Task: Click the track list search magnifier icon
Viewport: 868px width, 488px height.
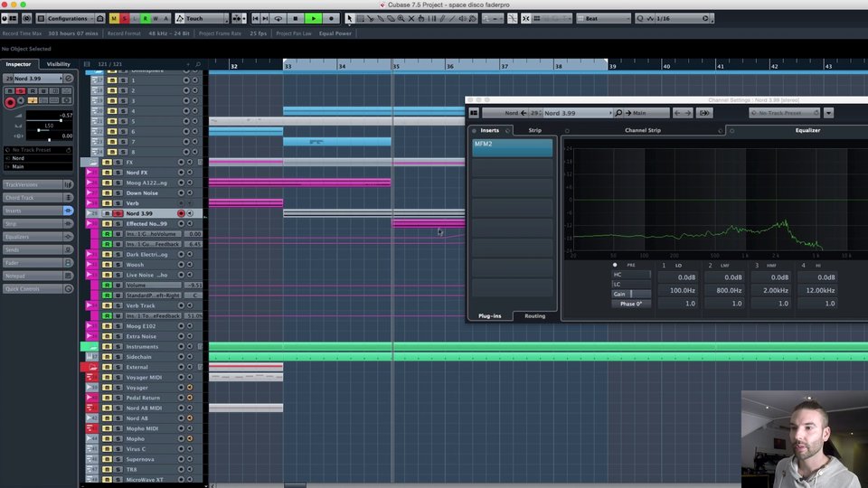Action: [198, 64]
